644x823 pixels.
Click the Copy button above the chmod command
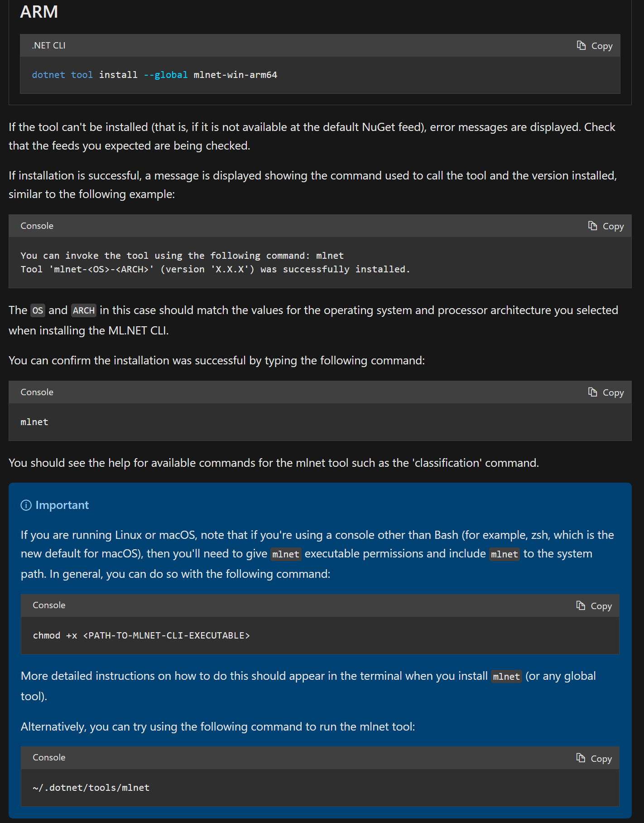pyautogui.click(x=595, y=605)
